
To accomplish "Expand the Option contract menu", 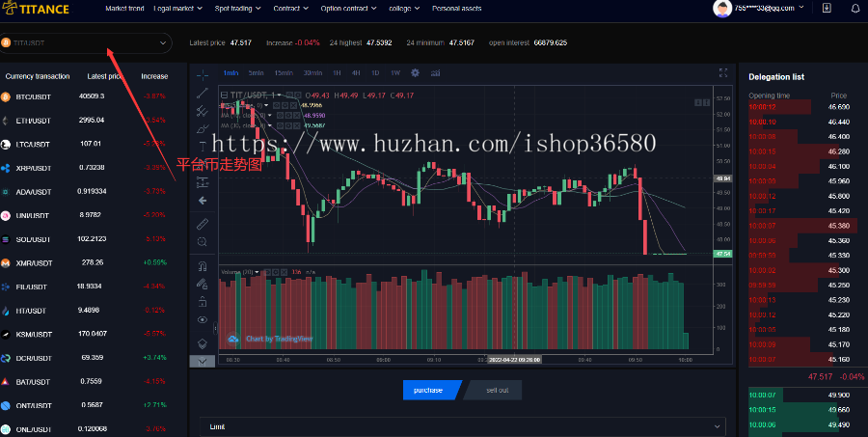I will [349, 9].
